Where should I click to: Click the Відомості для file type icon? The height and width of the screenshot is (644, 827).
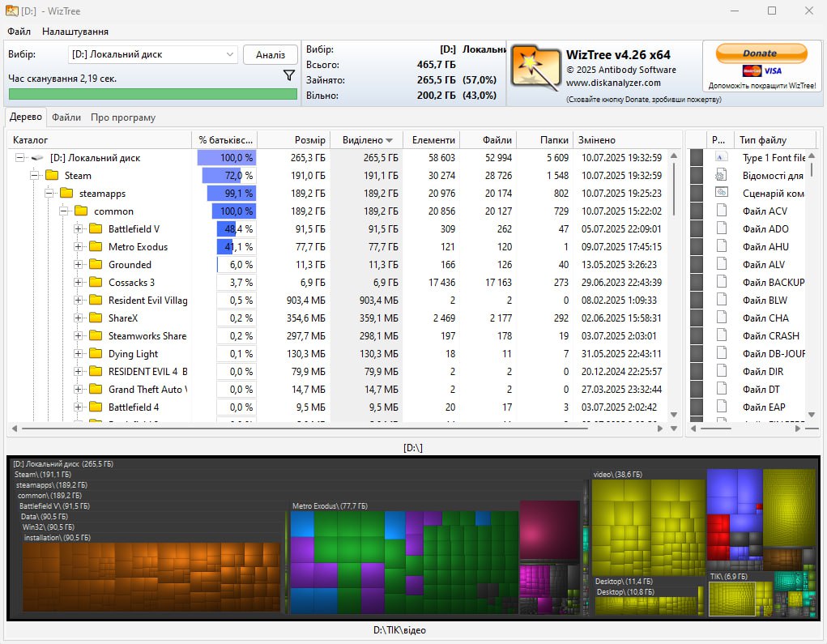[x=721, y=175]
